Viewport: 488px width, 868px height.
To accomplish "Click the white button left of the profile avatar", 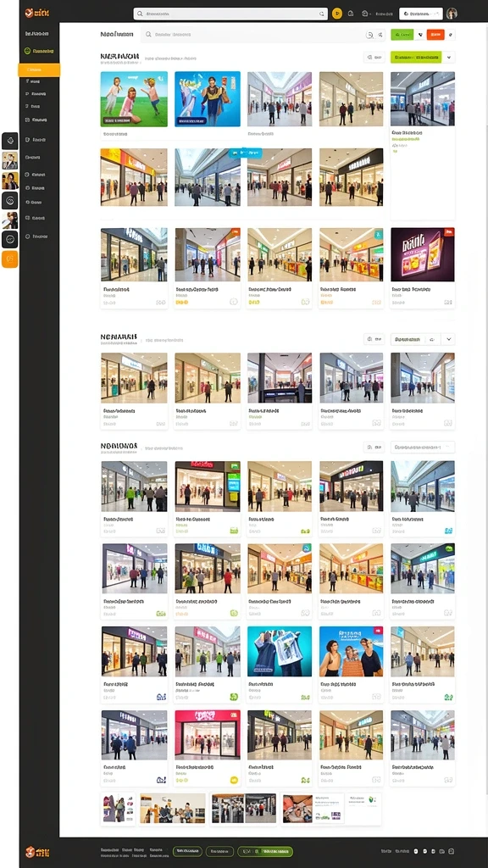I will (x=421, y=14).
